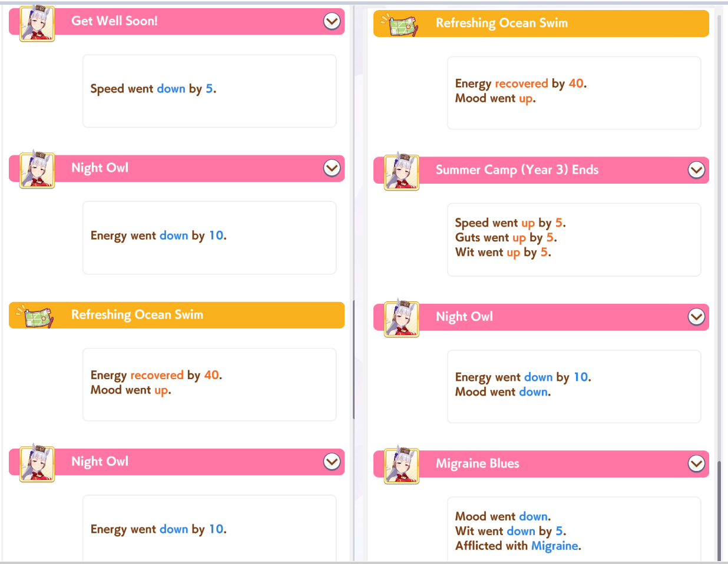This screenshot has width=728, height=564.
Task: Collapse the Get Well Soon! event chevron
Action: [332, 21]
